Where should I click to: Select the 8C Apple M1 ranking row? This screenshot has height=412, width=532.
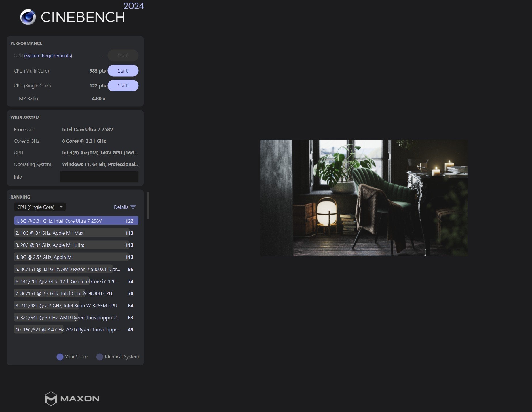76,257
